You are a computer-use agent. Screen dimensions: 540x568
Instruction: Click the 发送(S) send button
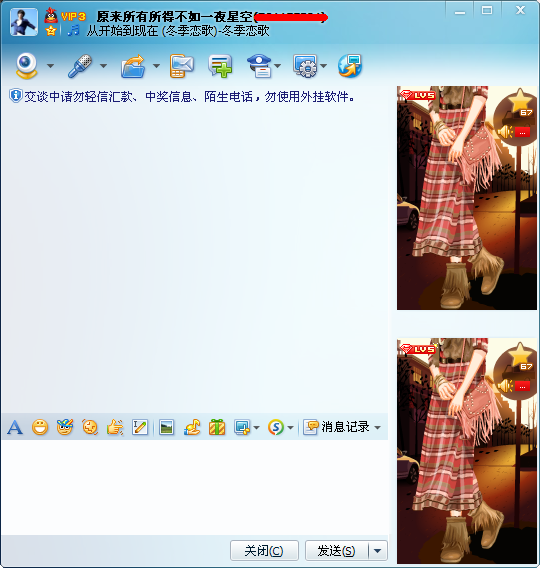(336, 551)
